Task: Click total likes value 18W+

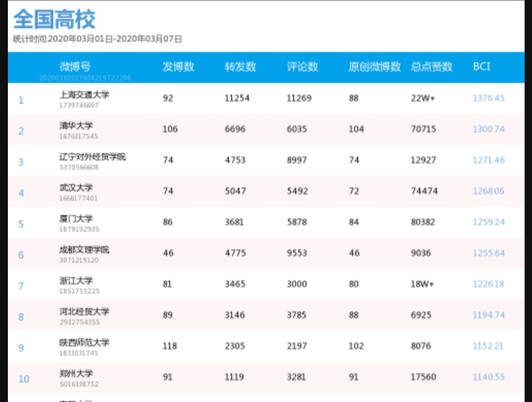Action: pyautogui.click(x=423, y=284)
